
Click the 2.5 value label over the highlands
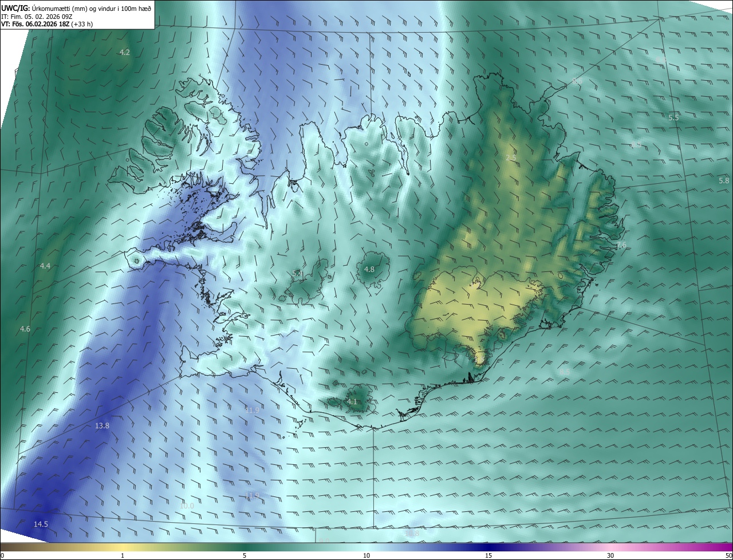coord(511,158)
